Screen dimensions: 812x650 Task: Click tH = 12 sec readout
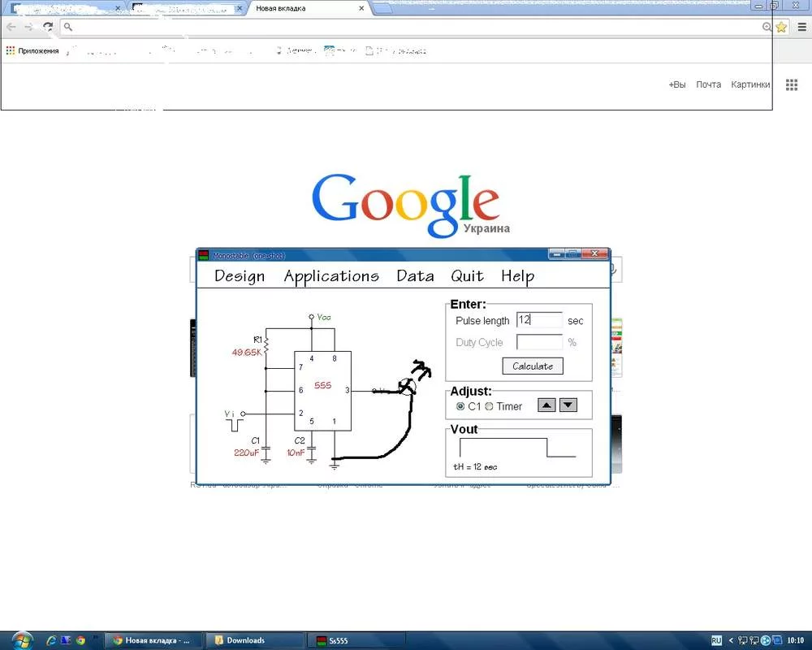click(x=475, y=466)
